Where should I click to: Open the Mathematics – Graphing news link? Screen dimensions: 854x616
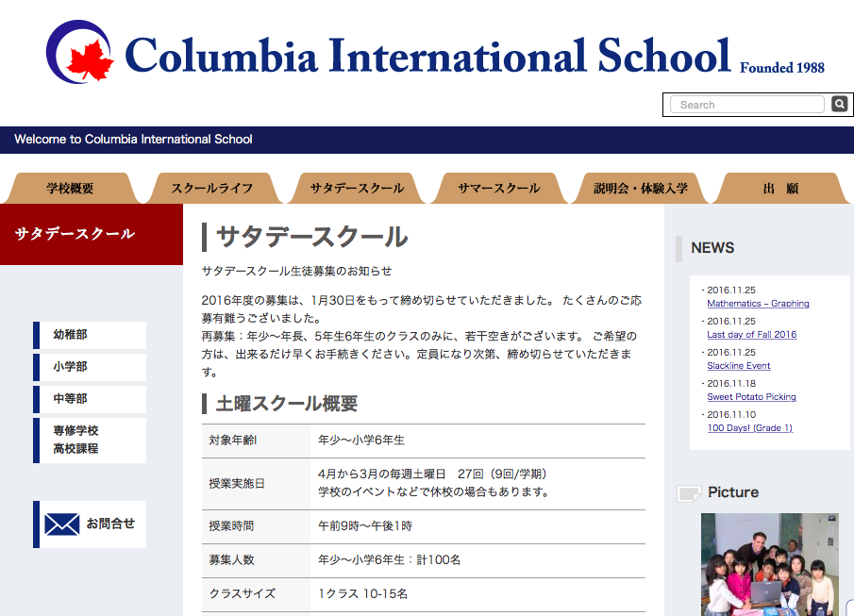click(758, 304)
